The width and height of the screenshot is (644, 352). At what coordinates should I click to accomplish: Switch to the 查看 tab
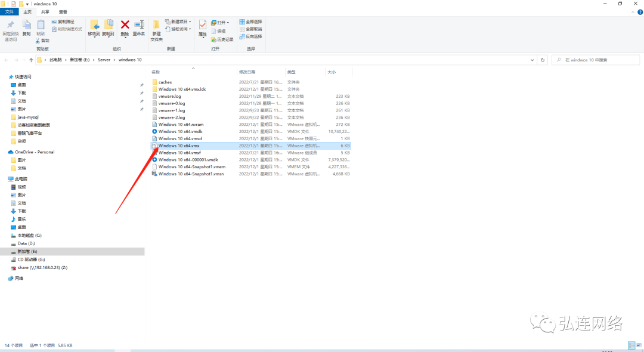pyautogui.click(x=63, y=12)
